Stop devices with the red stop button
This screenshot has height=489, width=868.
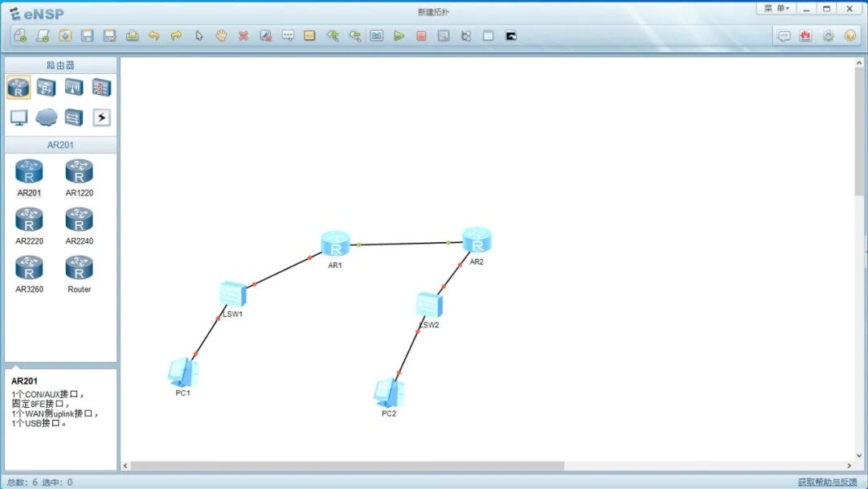point(421,36)
